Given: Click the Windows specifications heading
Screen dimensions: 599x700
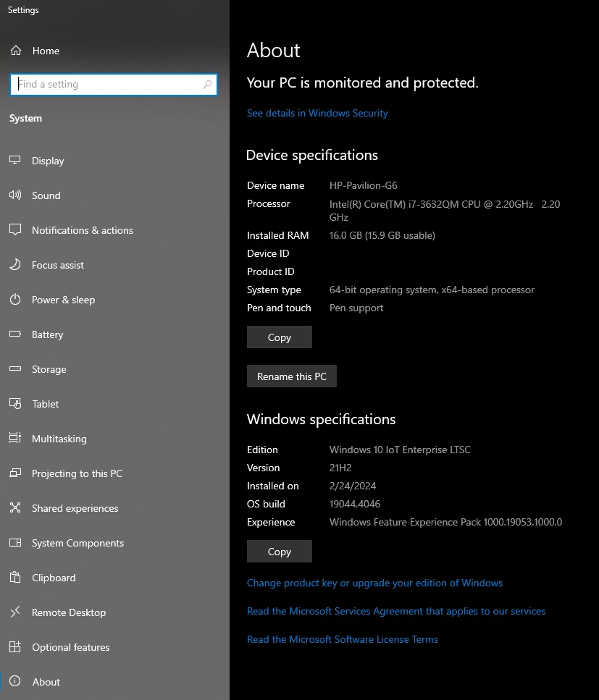Looking at the screenshot, I should click(x=321, y=419).
